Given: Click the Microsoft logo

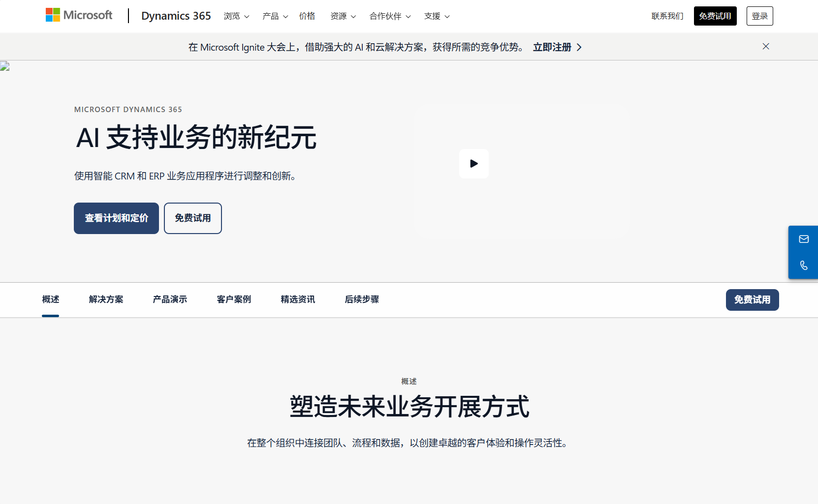Looking at the screenshot, I should pos(79,15).
